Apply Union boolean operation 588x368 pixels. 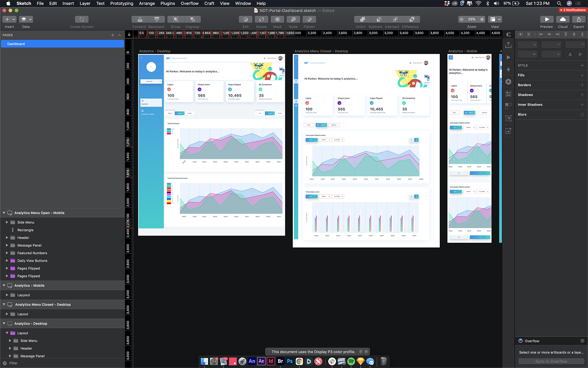pyautogui.click(x=362, y=19)
